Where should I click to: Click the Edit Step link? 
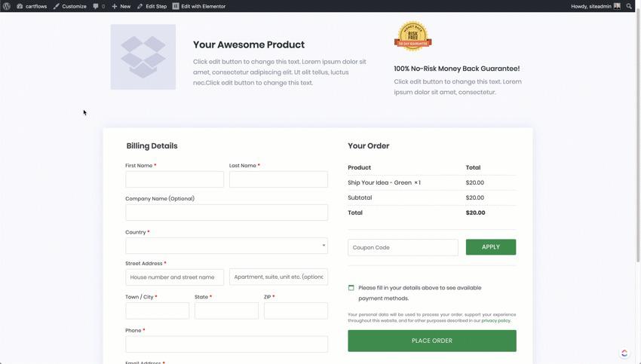pyautogui.click(x=152, y=6)
